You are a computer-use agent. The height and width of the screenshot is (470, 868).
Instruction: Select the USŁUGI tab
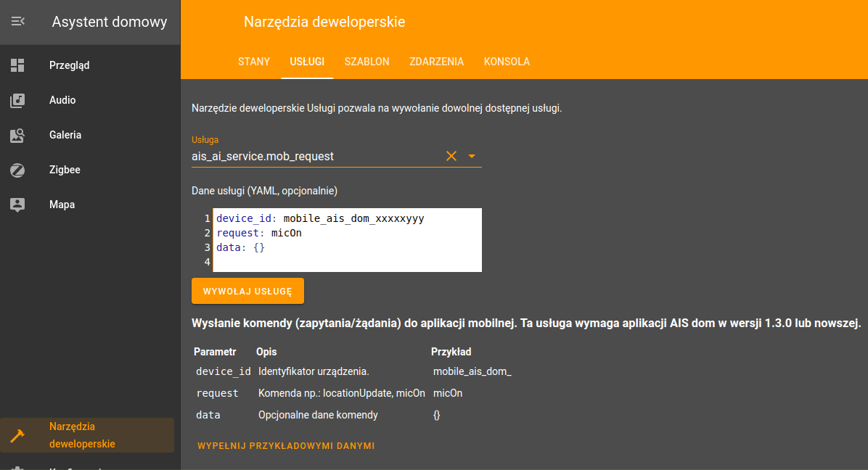[307, 62]
